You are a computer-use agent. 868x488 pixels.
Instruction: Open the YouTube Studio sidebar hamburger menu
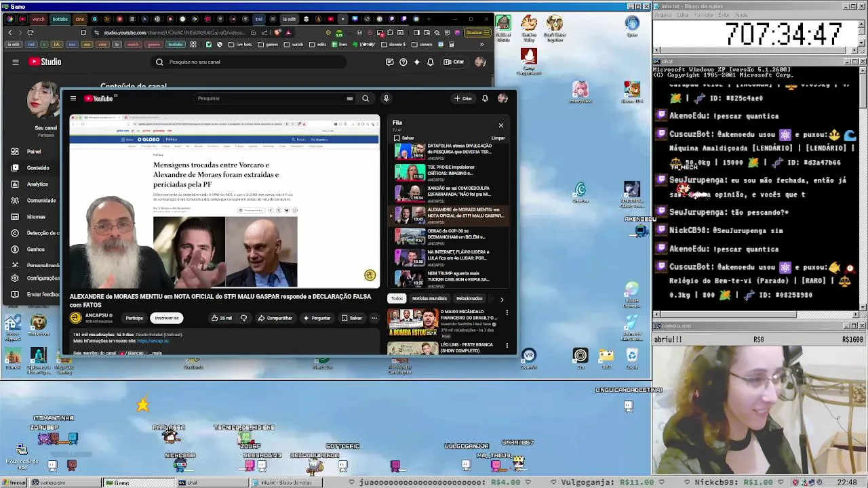tap(16, 62)
